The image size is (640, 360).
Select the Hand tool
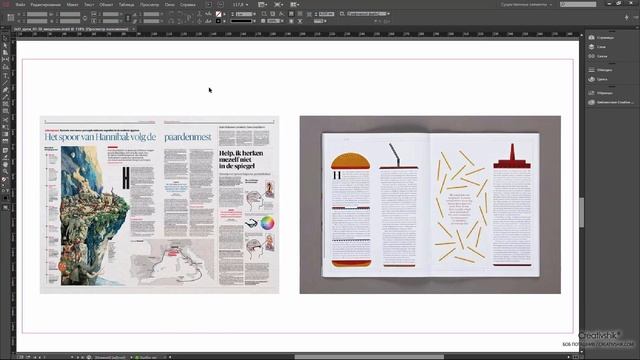(x=5, y=164)
